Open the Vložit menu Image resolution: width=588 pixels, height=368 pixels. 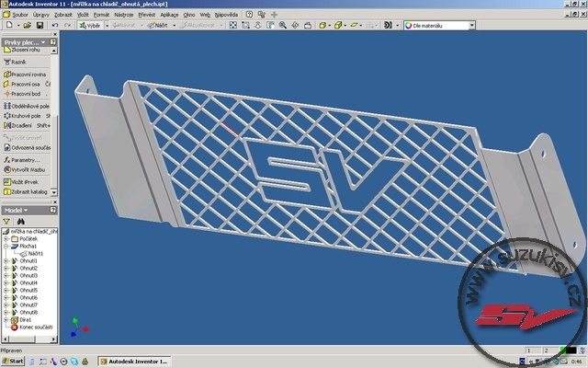tap(83, 15)
